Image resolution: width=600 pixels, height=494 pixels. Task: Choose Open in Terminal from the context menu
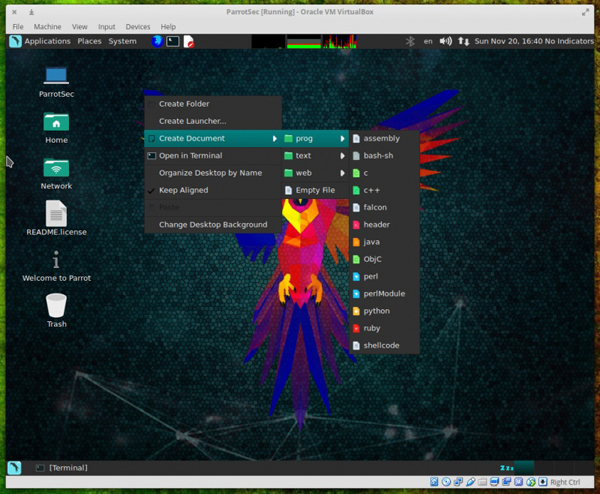click(213, 156)
